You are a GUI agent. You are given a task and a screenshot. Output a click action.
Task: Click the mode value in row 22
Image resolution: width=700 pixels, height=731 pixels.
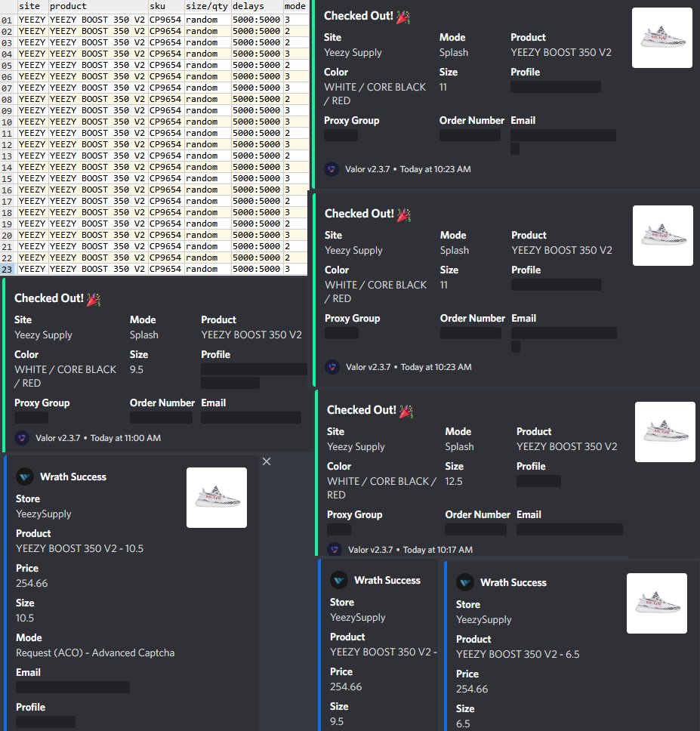click(288, 258)
